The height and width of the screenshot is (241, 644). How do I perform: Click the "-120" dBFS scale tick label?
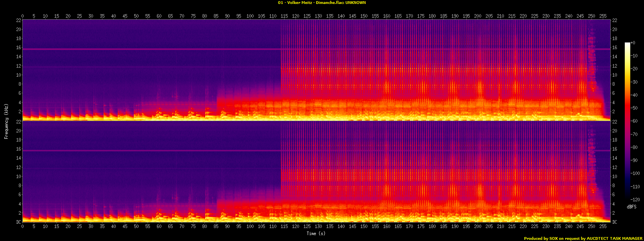coord(635,200)
